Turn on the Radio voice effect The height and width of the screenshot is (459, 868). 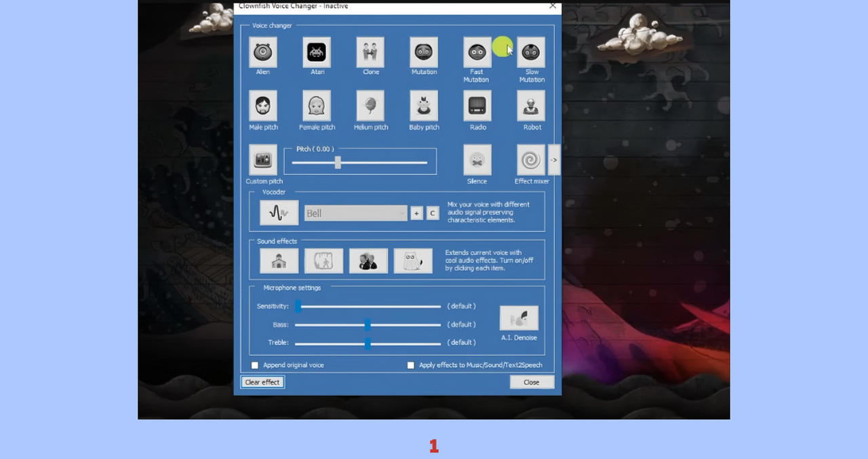(x=477, y=106)
